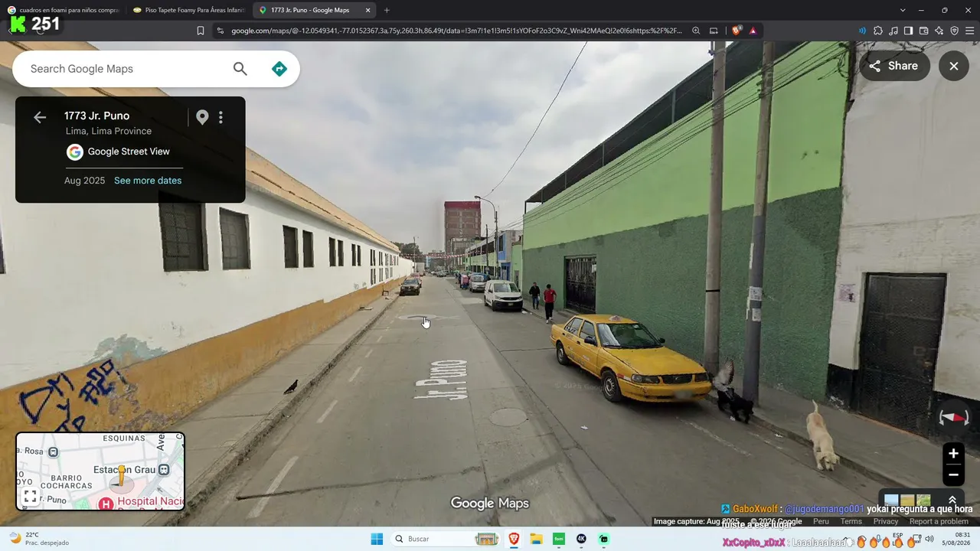Switch to the 'Piso Tapete Foamy' tab
980x551 pixels.
[188, 10]
